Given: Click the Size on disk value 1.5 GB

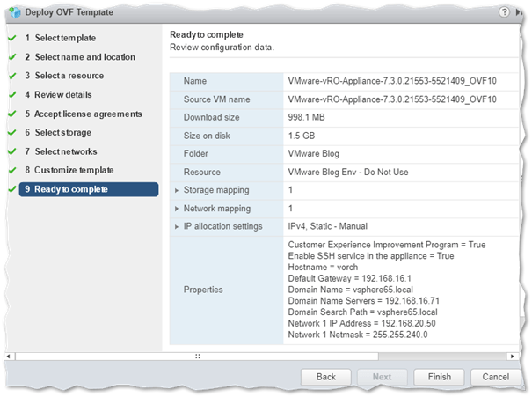Looking at the screenshot, I should pyautogui.click(x=302, y=136).
